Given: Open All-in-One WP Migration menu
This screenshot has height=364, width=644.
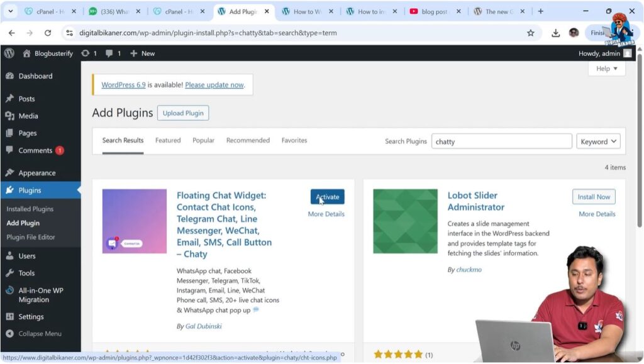Looking at the screenshot, I should click(40, 295).
